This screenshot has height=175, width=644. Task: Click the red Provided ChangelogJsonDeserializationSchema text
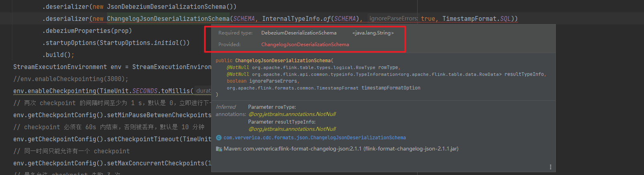pos(305,45)
